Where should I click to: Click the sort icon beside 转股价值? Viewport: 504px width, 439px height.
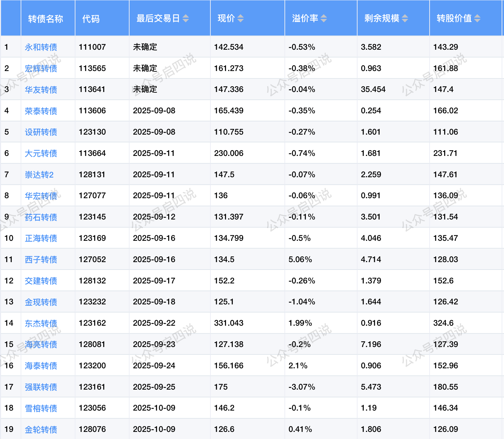tap(477, 19)
